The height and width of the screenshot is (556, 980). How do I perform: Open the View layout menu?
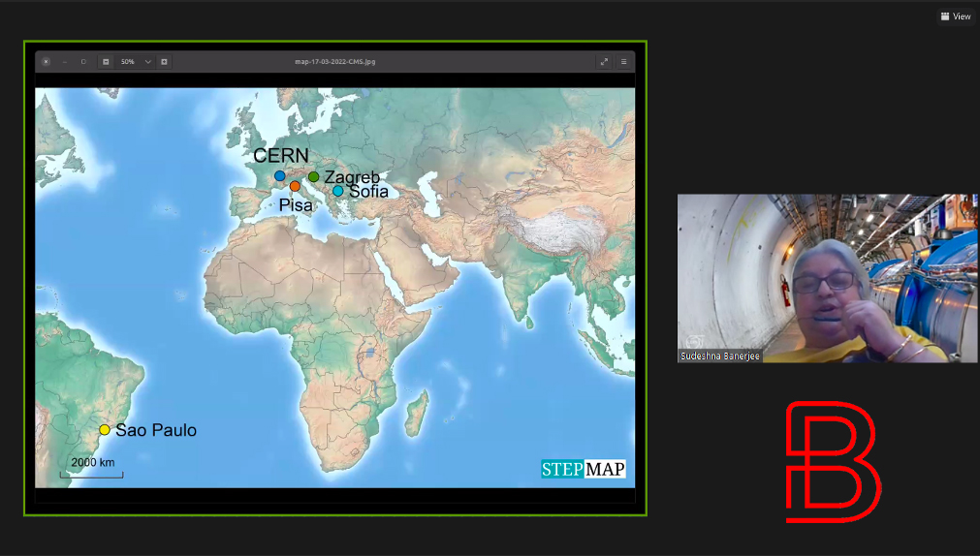[956, 15]
